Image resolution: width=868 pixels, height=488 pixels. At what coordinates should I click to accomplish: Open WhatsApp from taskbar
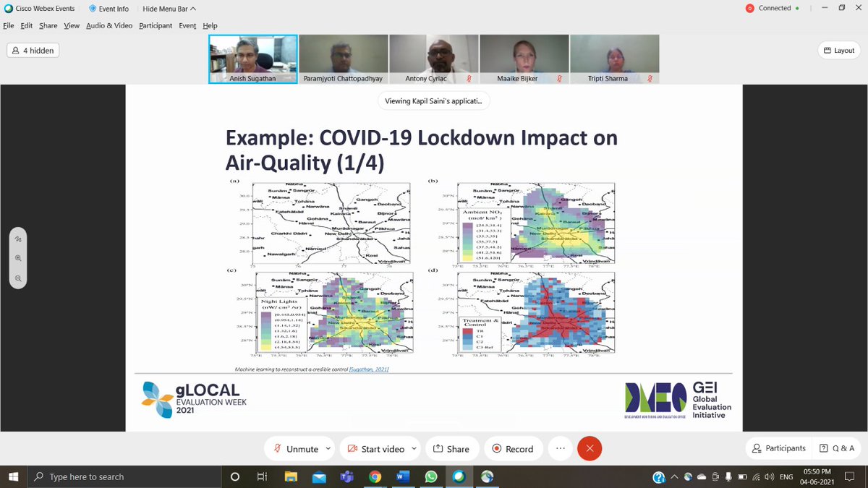[x=431, y=476]
